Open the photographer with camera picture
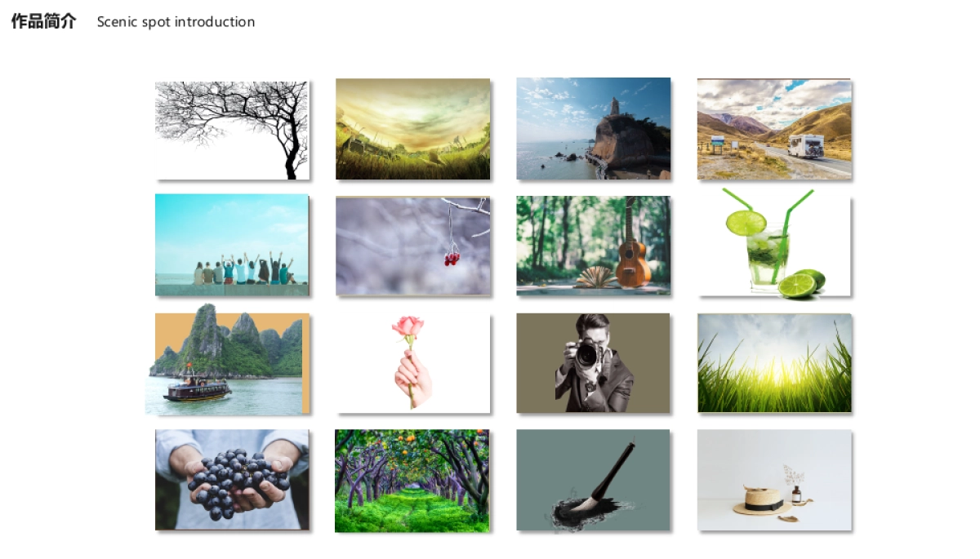 pos(593,363)
